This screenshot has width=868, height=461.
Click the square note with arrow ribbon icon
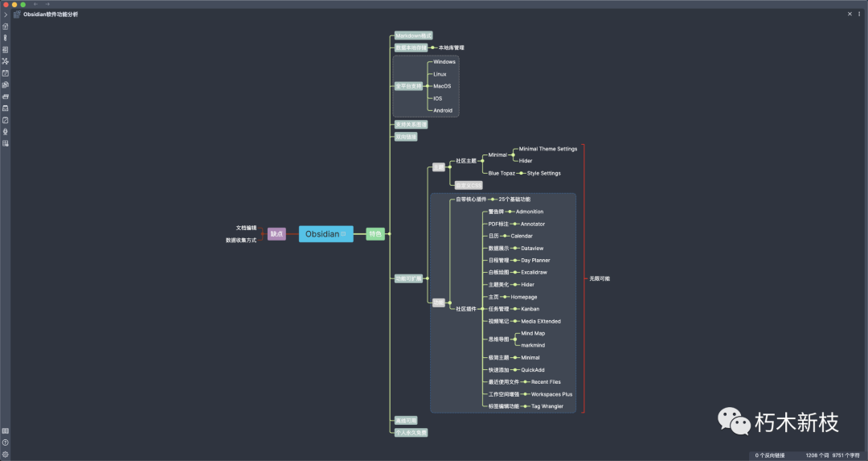pos(6,120)
